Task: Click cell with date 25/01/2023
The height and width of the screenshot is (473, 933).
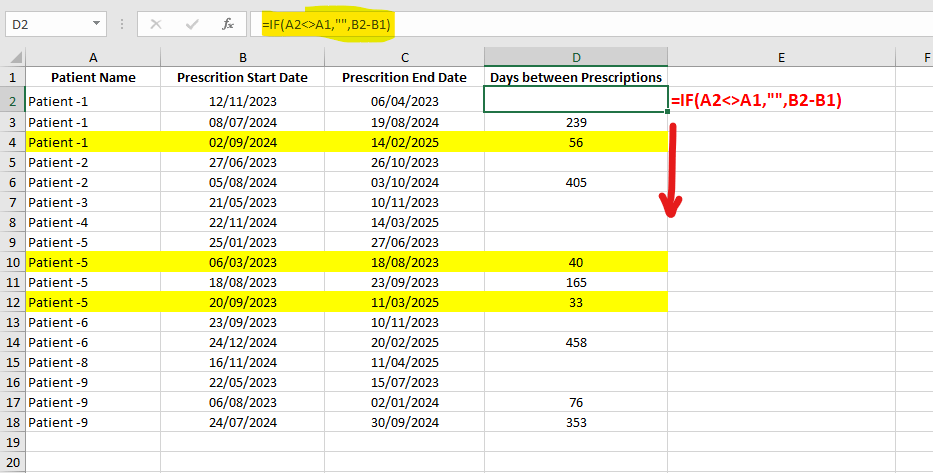Action: 243,242
